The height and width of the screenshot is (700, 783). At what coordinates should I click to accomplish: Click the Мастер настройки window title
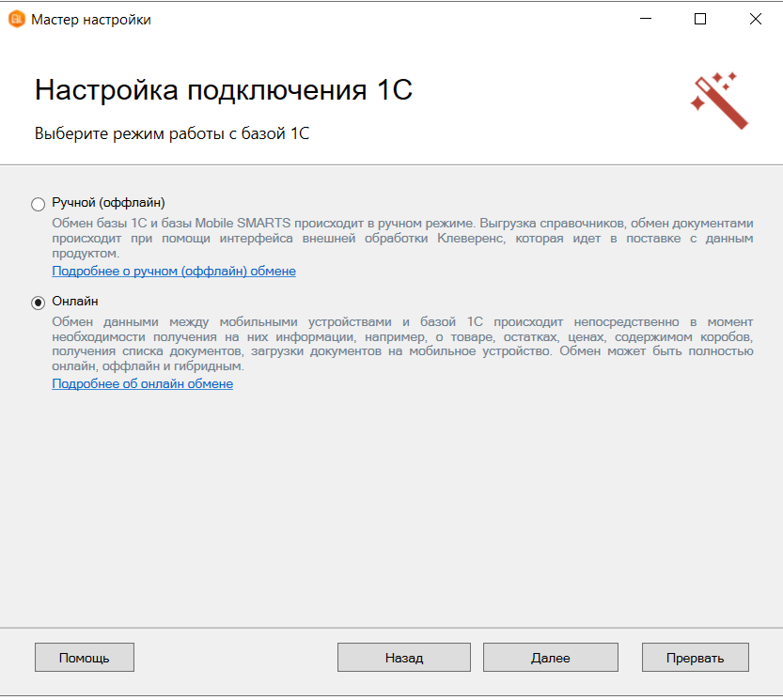(x=91, y=20)
